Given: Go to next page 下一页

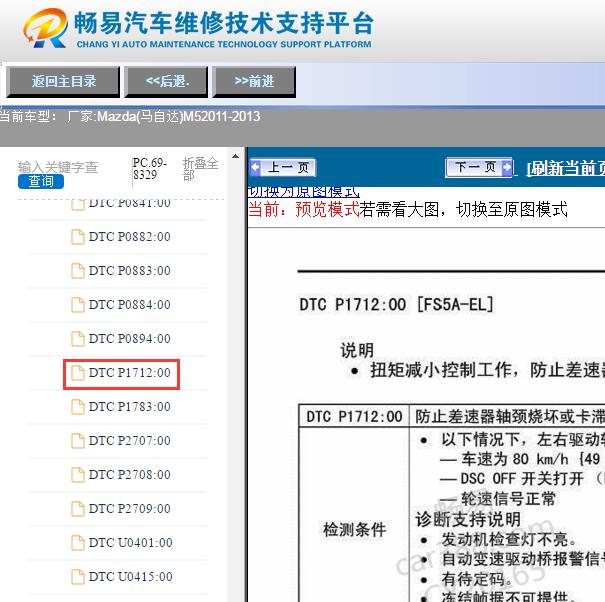Looking at the screenshot, I should tap(479, 167).
